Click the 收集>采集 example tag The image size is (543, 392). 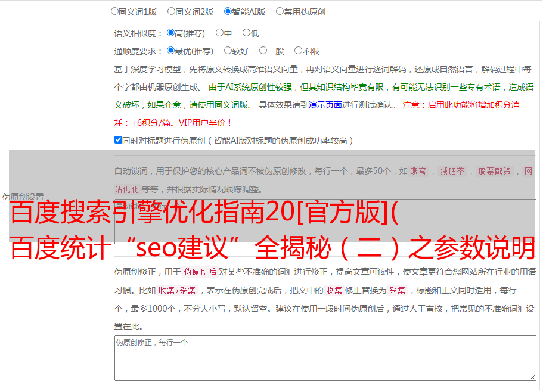(177, 290)
